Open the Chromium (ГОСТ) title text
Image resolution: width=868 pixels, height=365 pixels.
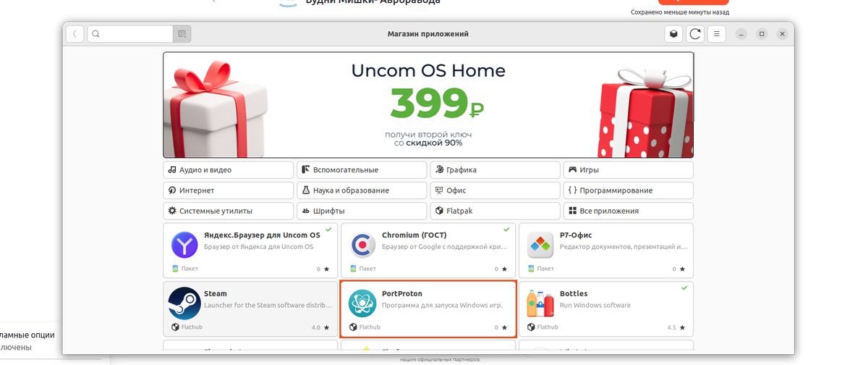pos(414,235)
